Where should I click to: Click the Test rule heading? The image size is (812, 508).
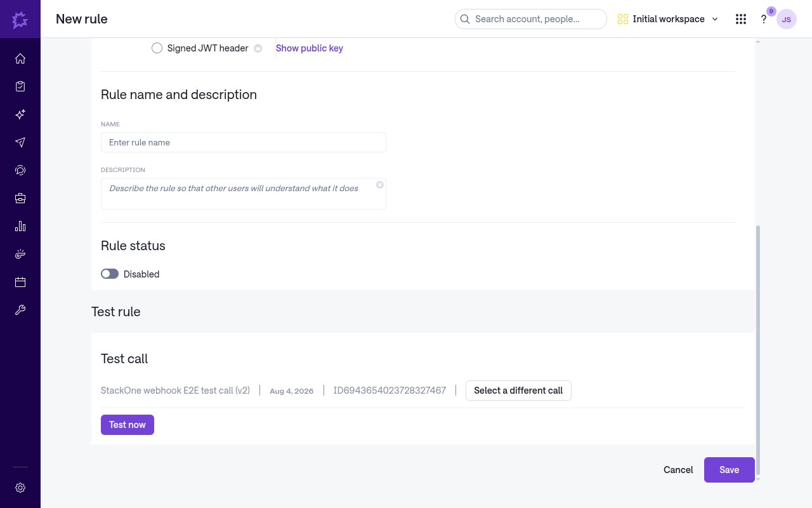116,312
